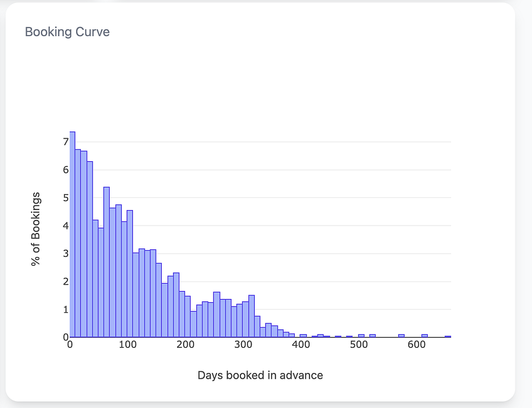532x408 pixels.
Task: Click the y-axis tick label 1
Action: pyautogui.click(x=65, y=310)
